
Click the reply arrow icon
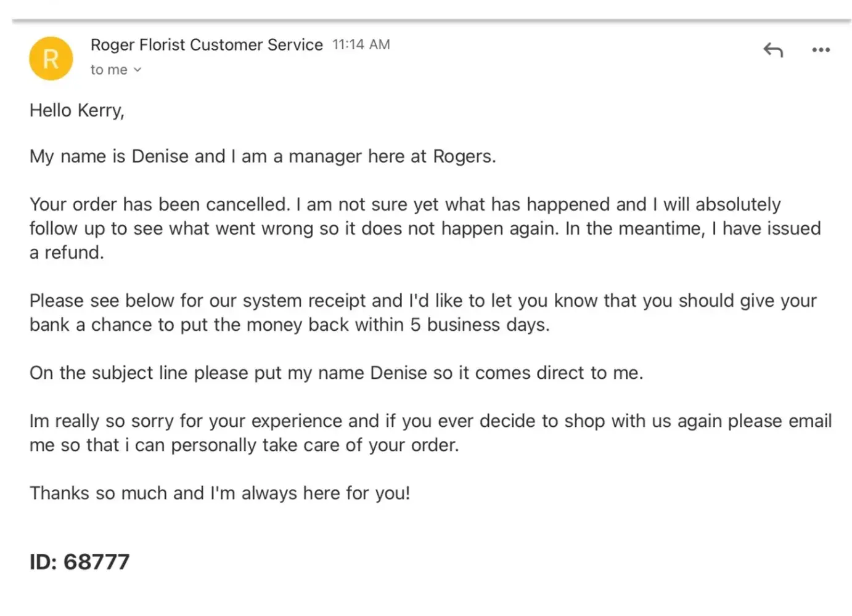(773, 50)
